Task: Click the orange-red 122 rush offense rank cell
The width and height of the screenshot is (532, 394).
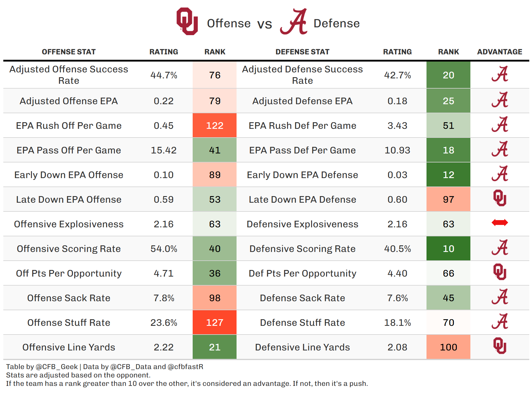Action: click(215, 126)
